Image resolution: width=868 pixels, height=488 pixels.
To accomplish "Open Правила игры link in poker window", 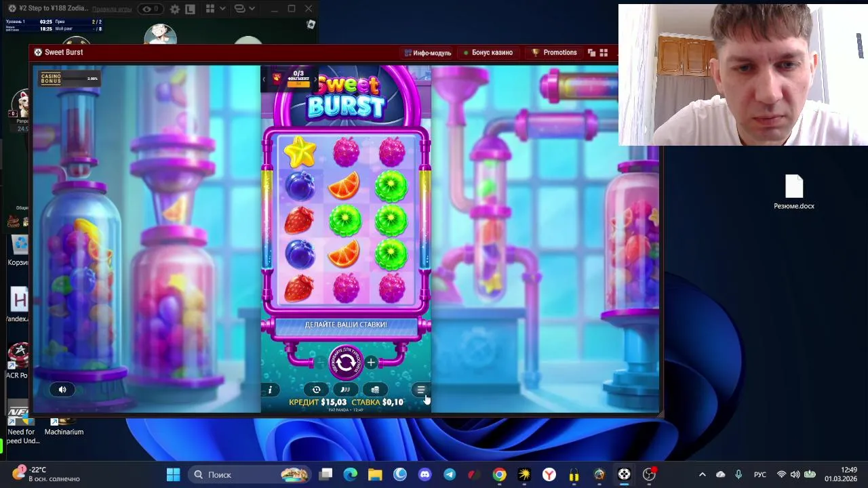I will (112, 9).
